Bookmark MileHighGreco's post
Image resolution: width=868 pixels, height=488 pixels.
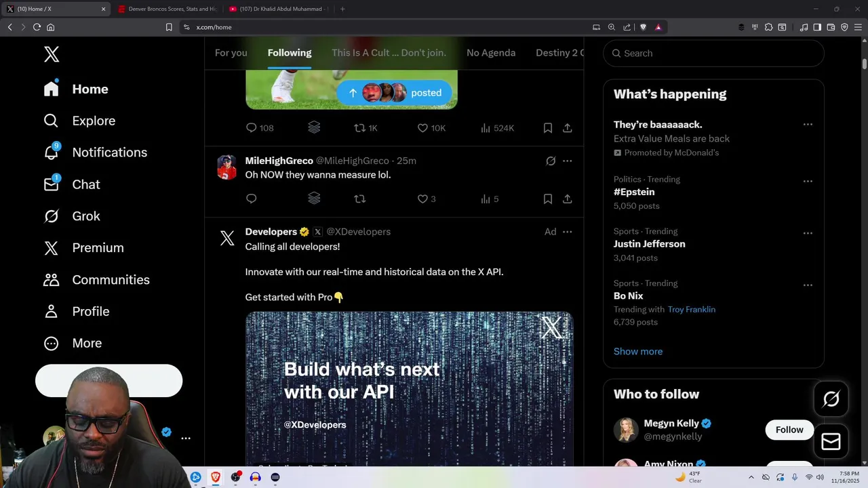coord(548,199)
